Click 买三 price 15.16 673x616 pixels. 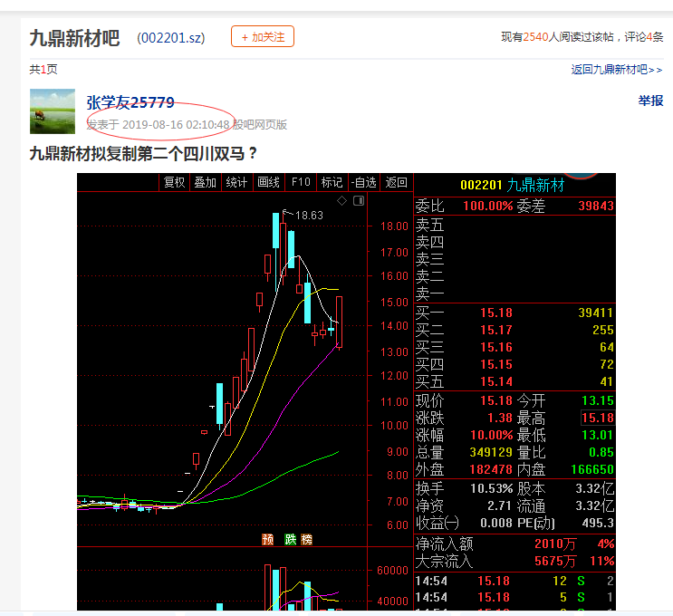496,347
